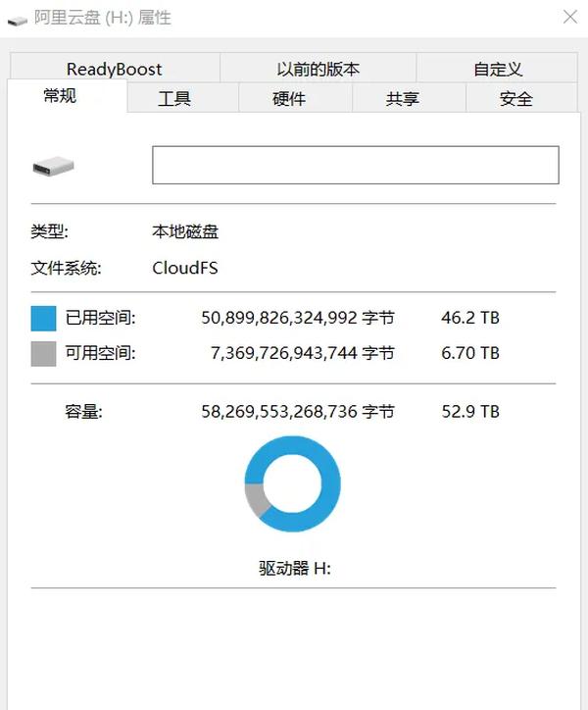This screenshot has height=710, width=588.
Task: Open the 安全 tab
Action: click(522, 98)
